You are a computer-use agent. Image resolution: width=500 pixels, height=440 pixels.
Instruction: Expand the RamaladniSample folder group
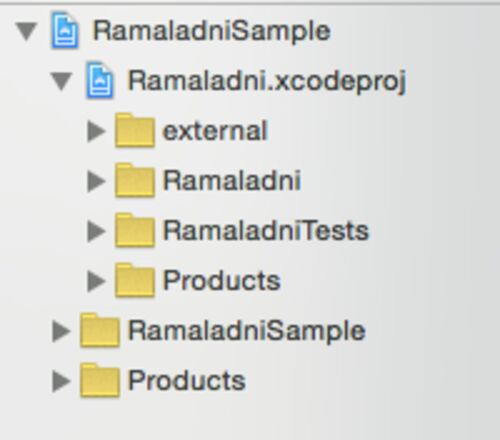pos(61,331)
